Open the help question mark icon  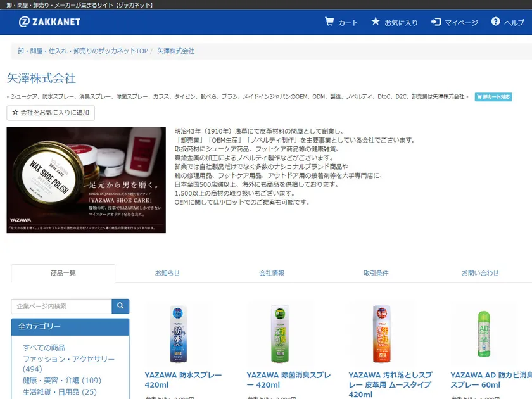[495, 22]
